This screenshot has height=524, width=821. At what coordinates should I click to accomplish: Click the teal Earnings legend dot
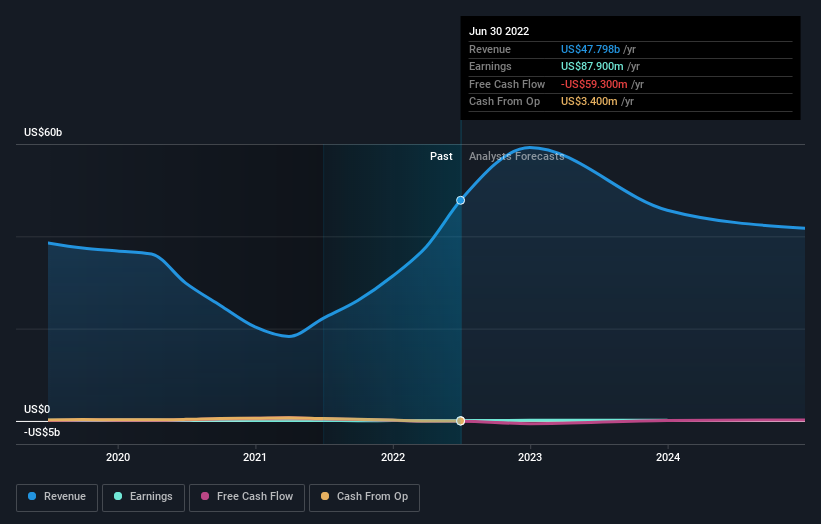click(x=118, y=496)
